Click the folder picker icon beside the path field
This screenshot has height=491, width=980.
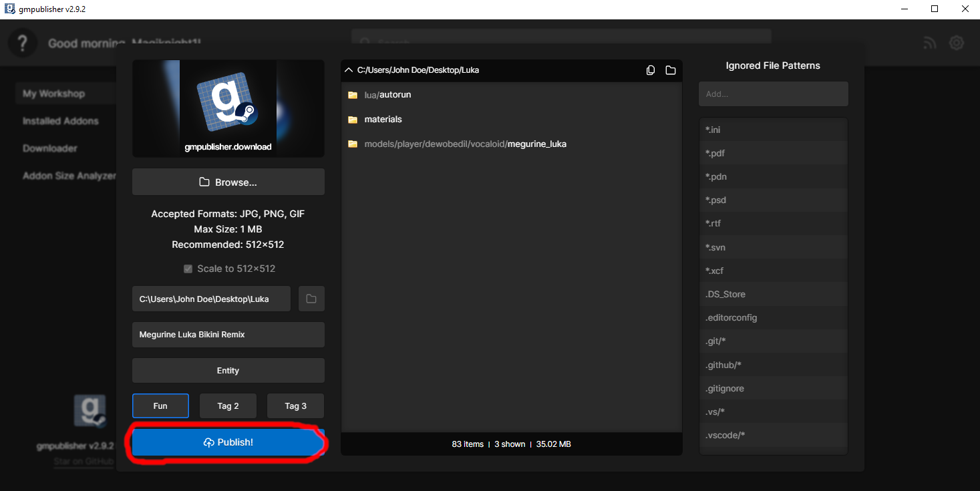pyautogui.click(x=311, y=299)
